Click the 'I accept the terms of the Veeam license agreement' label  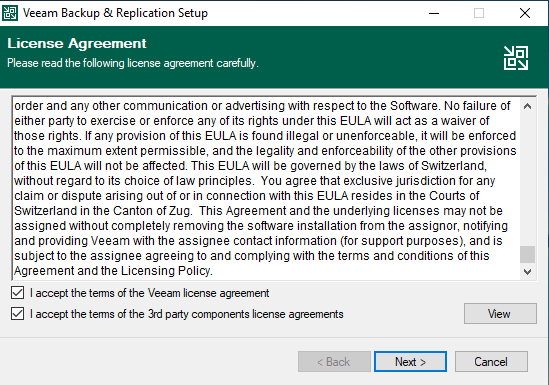(x=150, y=293)
